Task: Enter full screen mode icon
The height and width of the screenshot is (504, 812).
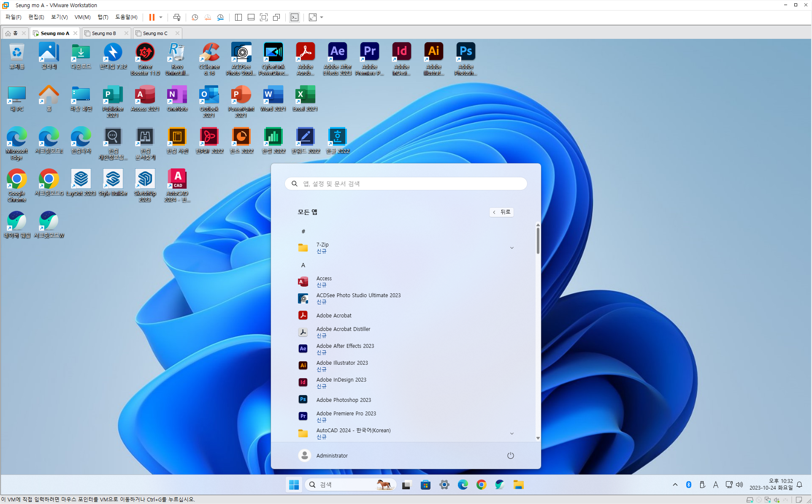Action: (264, 17)
